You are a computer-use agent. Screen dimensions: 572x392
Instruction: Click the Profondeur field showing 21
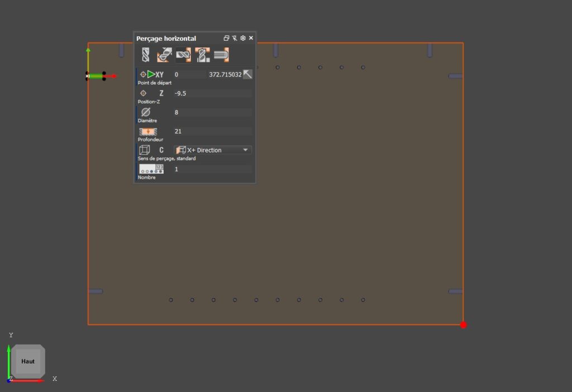212,131
